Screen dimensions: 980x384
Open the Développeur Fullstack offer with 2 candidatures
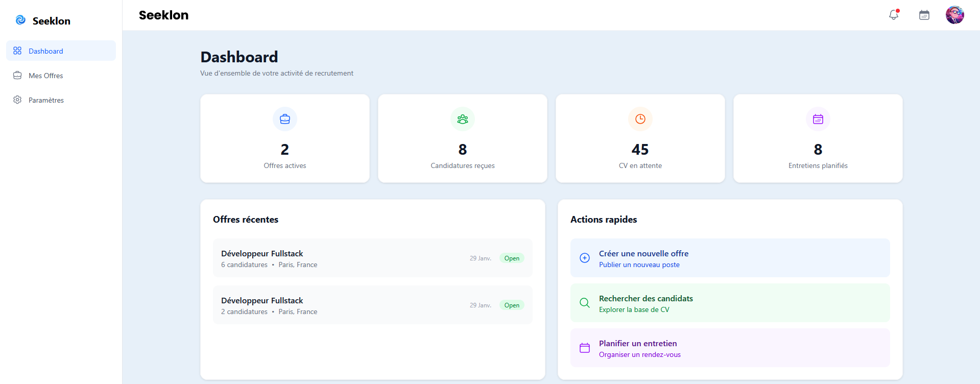coord(262,301)
